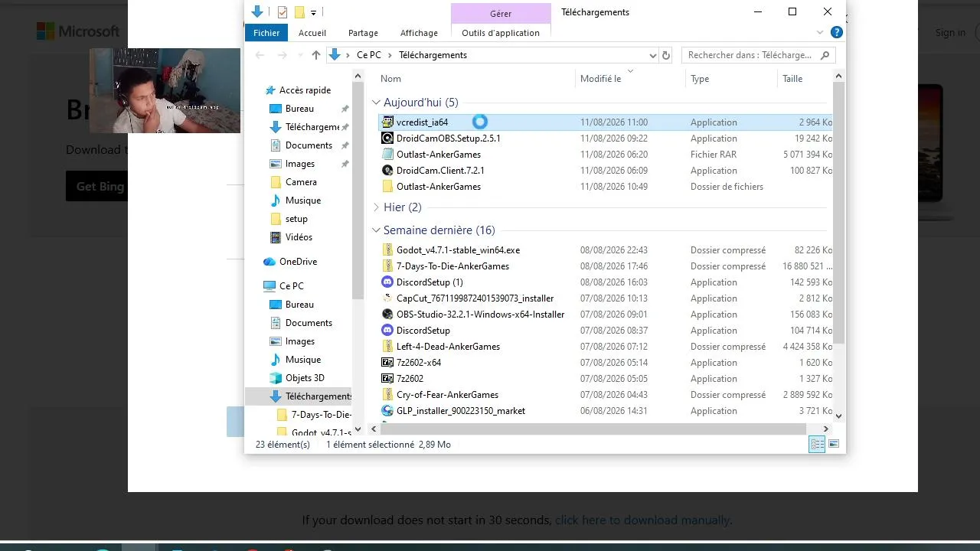Switch to the Accueil ribbon tab

(312, 33)
